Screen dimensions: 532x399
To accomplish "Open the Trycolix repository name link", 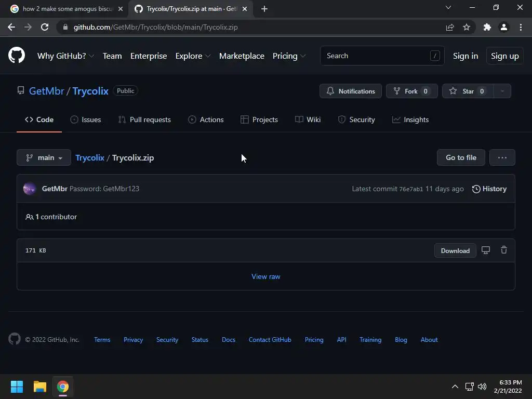I will click(x=90, y=91).
